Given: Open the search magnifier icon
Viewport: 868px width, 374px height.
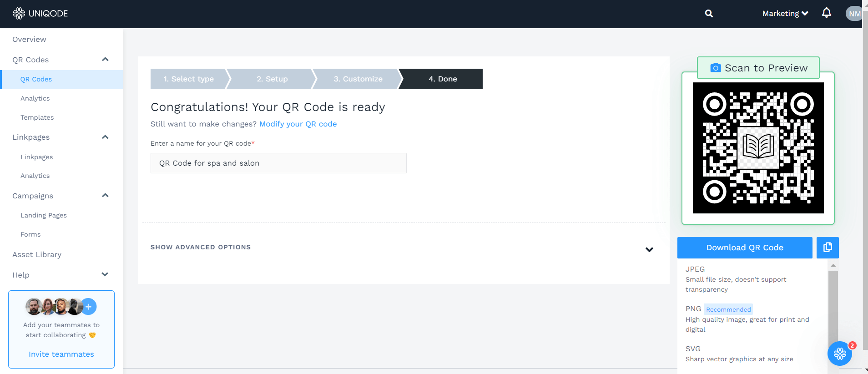Looking at the screenshot, I should pyautogui.click(x=709, y=14).
